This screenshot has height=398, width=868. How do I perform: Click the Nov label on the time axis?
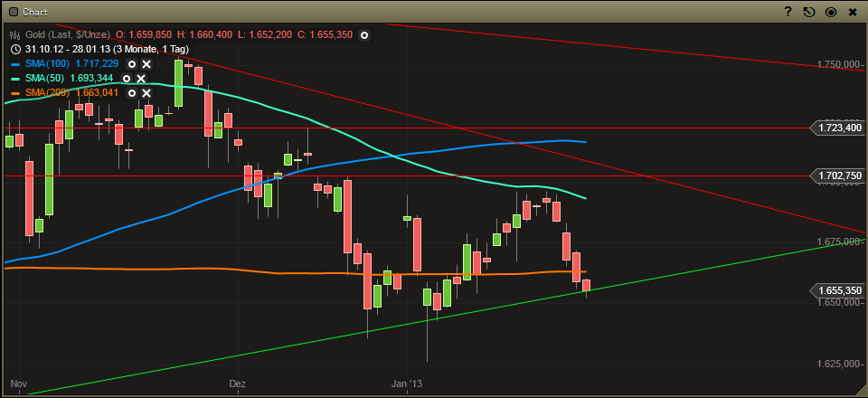click(18, 384)
